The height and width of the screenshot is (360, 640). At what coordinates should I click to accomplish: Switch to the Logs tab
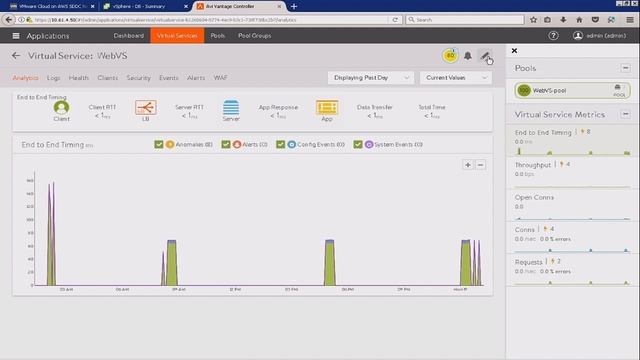(x=53, y=78)
